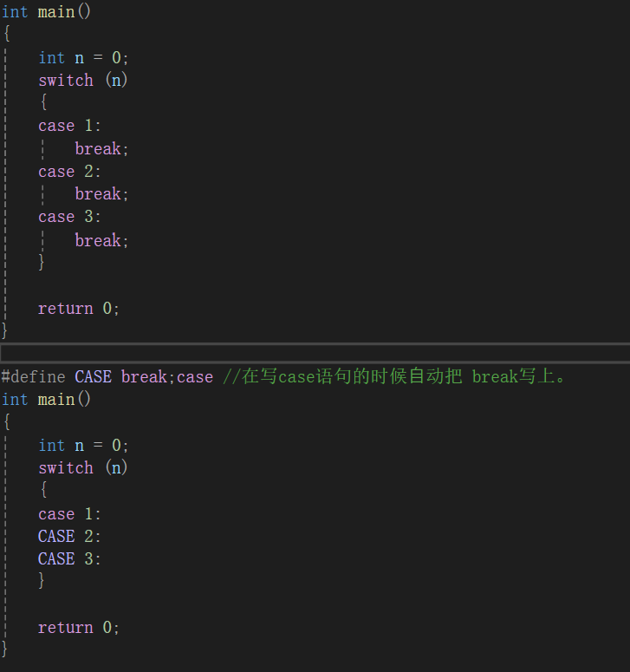Click the #define directive keyword

[x=33, y=376]
